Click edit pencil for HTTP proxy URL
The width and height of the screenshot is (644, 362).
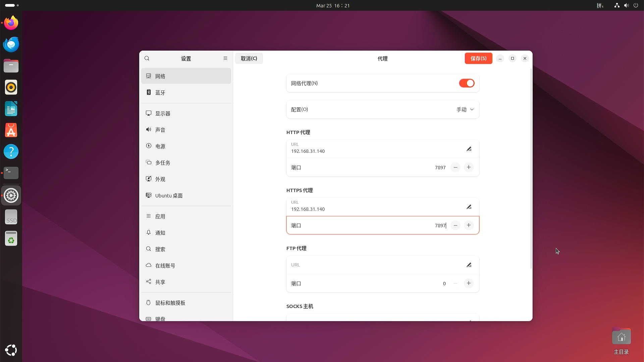pyautogui.click(x=469, y=149)
